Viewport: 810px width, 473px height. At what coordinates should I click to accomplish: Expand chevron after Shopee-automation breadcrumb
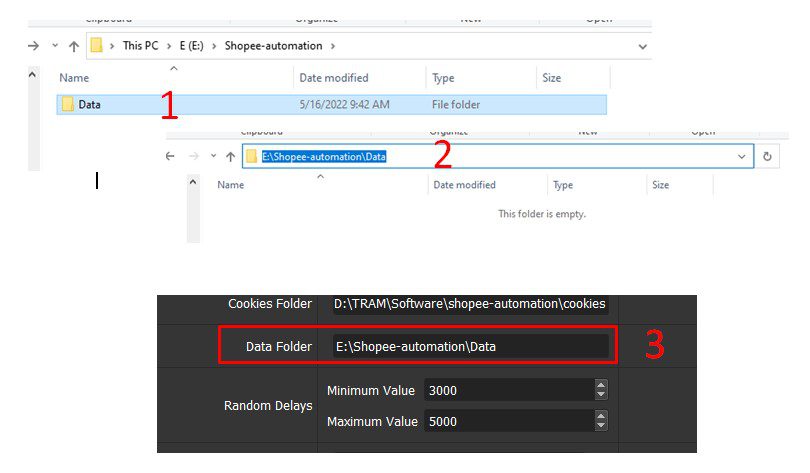click(x=333, y=46)
